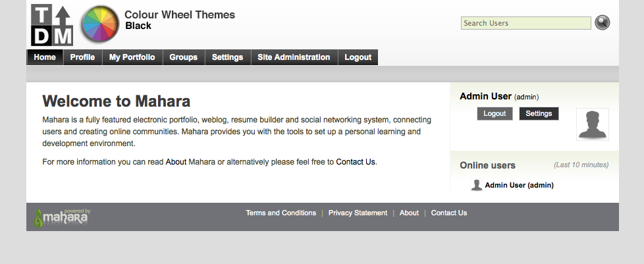This screenshot has height=264, width=644.
Task: Open the Home menu tab
Action: [x=45, y=57]
